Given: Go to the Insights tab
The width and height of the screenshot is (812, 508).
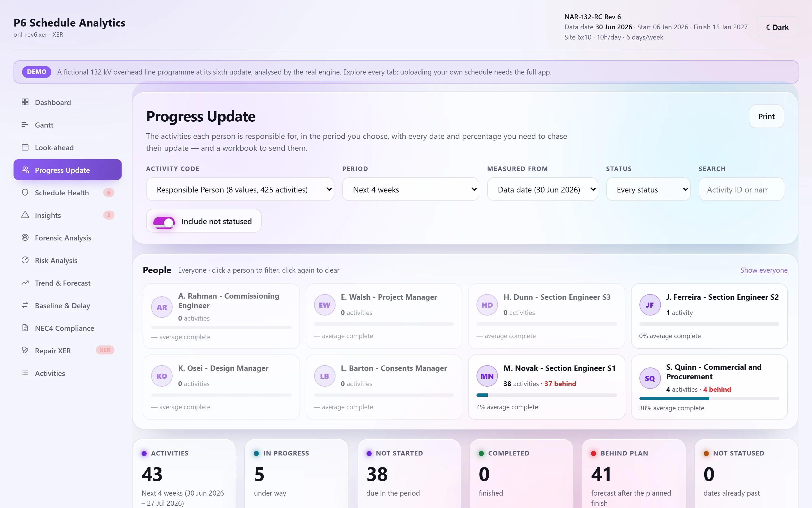Looking at the screenshot, I should [x=67, y=215].
